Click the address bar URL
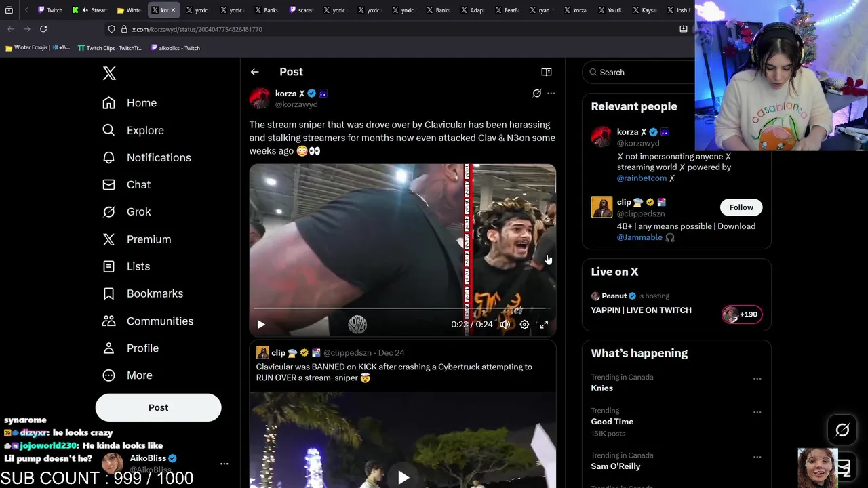 [197, 29]
